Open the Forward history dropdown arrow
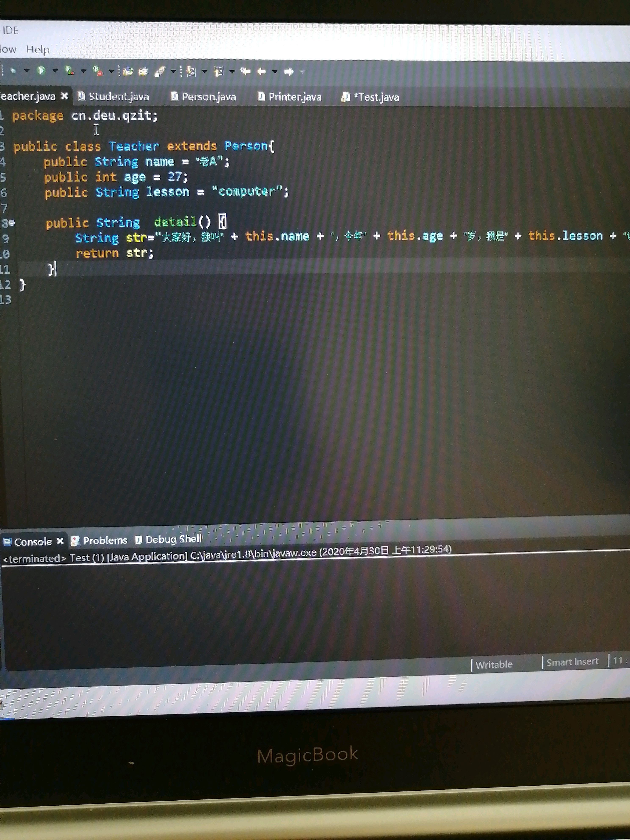The image size is (630, 840). (x=303, y=71)
